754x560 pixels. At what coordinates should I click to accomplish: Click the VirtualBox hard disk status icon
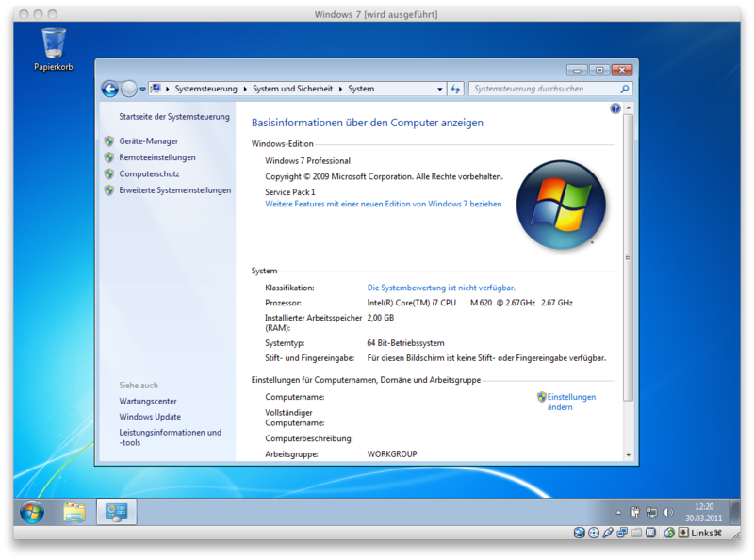pos(579,533)
